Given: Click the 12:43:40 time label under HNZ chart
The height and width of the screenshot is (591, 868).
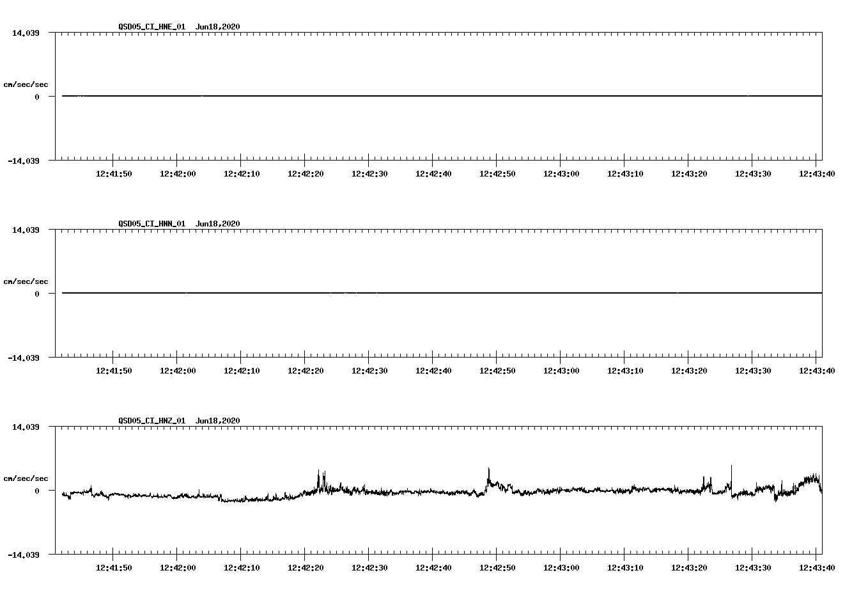Looking at the screenshot, I should point(817,567).
